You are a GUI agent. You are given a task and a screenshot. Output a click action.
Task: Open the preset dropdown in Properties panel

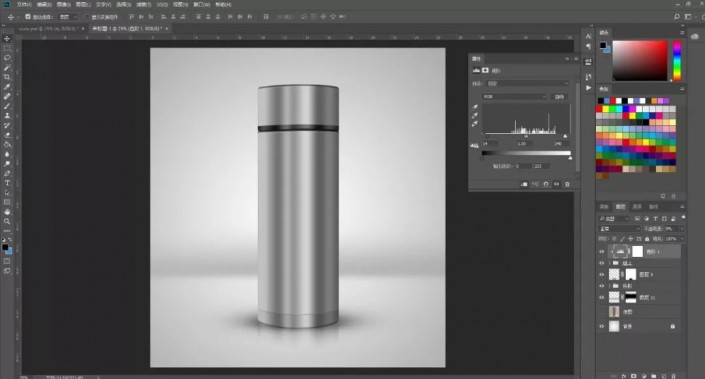[527, 83]
